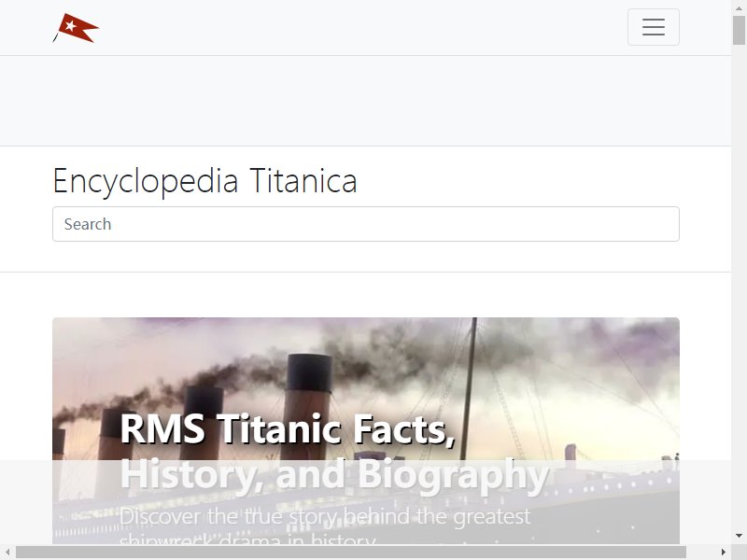Image resolution: width=747 pixels, height=560 pixels.
Task: Click vertical scrollbar up arrow
Action: [739, 7]
